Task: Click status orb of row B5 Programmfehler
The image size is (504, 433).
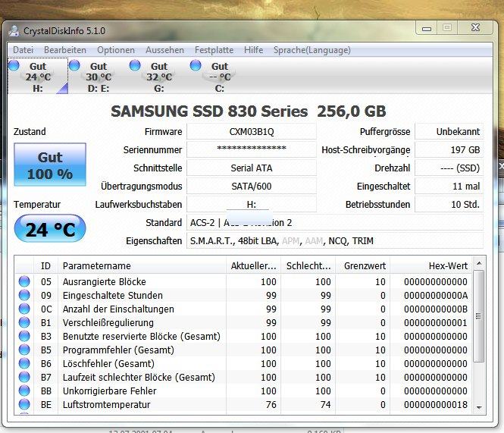Action: click(24, 350)
